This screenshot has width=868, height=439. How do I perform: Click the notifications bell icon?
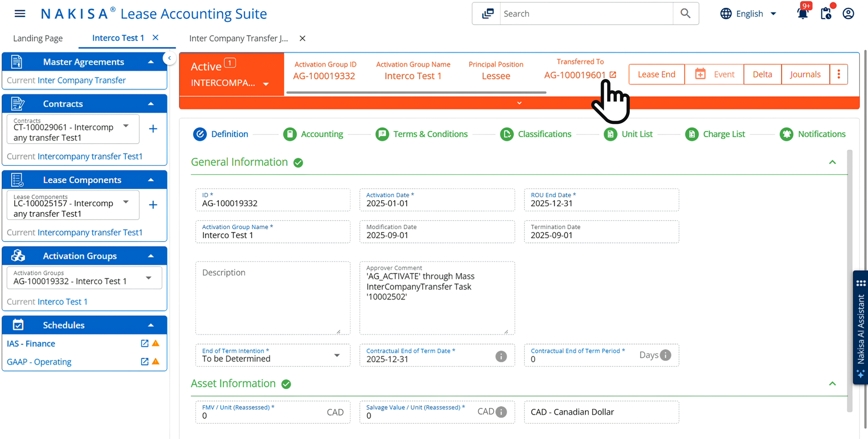pos(803,13)
